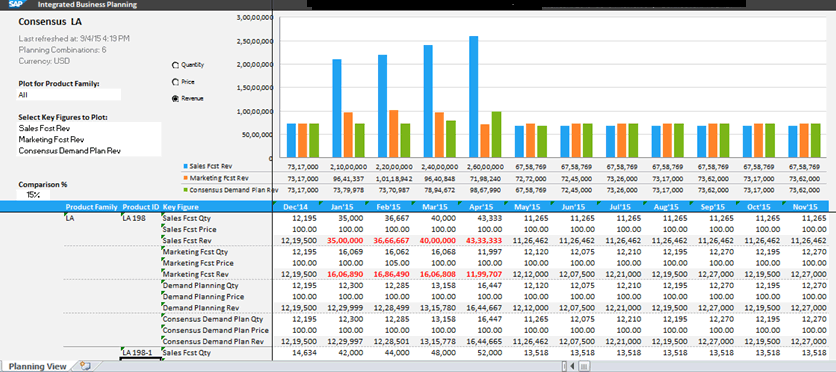The height and width of the screenshot is (372, 836).
Task: Select the red 11,99,707 cell
Action: click(x=485, y=274)
